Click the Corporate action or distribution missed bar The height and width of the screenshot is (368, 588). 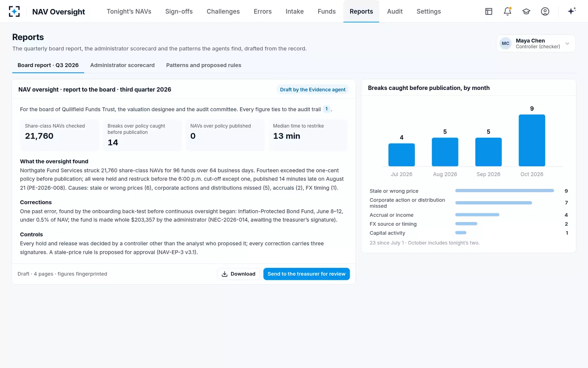click(494, 203)
